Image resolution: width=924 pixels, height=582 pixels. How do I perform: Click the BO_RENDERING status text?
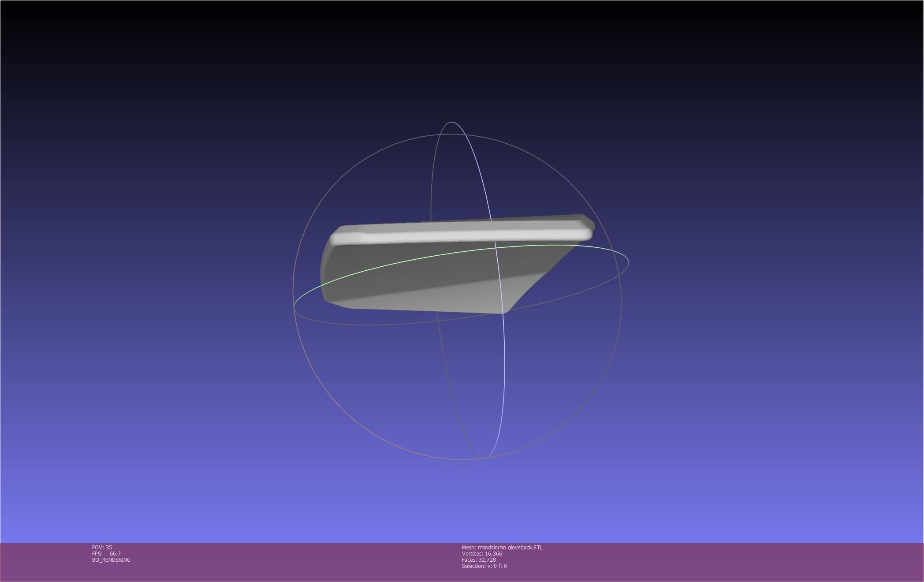tap(111, 560)
